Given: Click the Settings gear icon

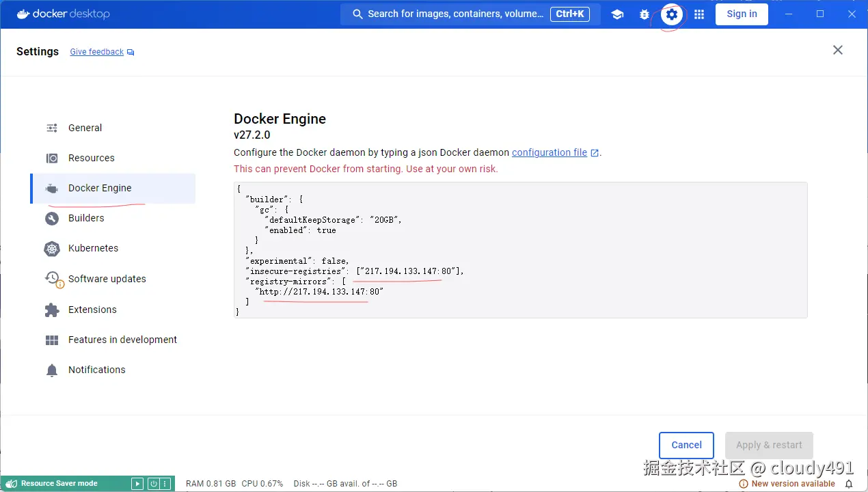Looking at the screenshot, I should (x=672, y=14).
